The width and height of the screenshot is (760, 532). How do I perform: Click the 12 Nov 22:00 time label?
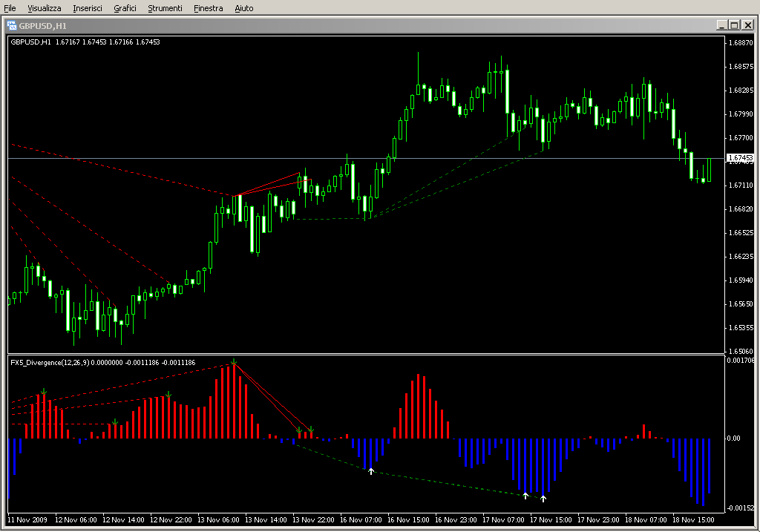tap(171, 519)
